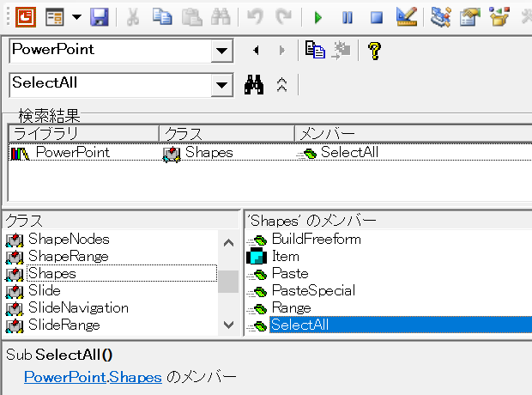Click the Go Forward arrow button

[x=282, y=51]
